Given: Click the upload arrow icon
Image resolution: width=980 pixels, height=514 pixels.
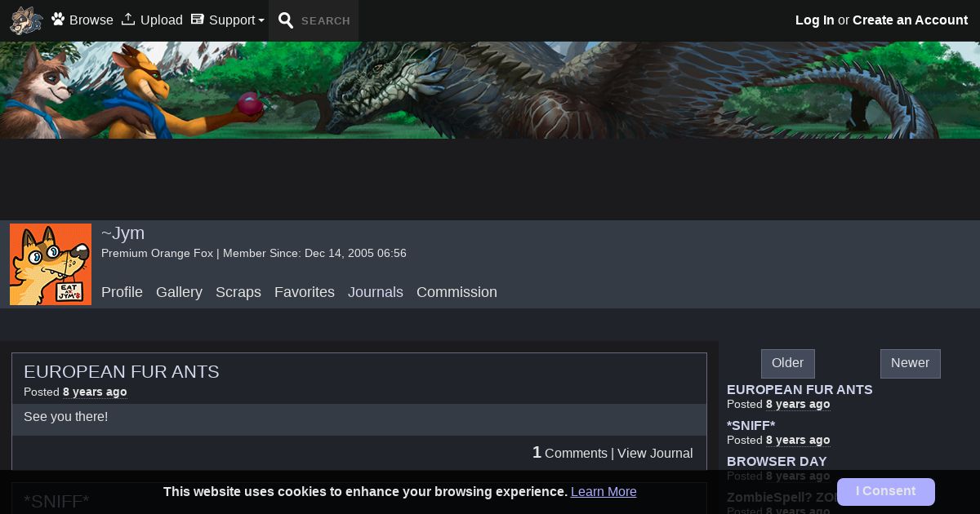Looking at the screenshot, I should pyautogui.click(x=128, y=19).
